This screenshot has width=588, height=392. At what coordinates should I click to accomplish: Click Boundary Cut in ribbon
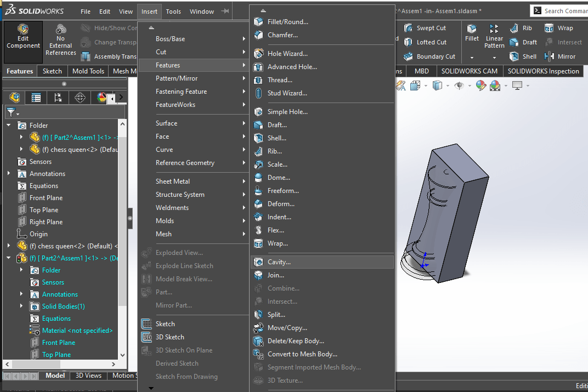(x=429, y=56)
